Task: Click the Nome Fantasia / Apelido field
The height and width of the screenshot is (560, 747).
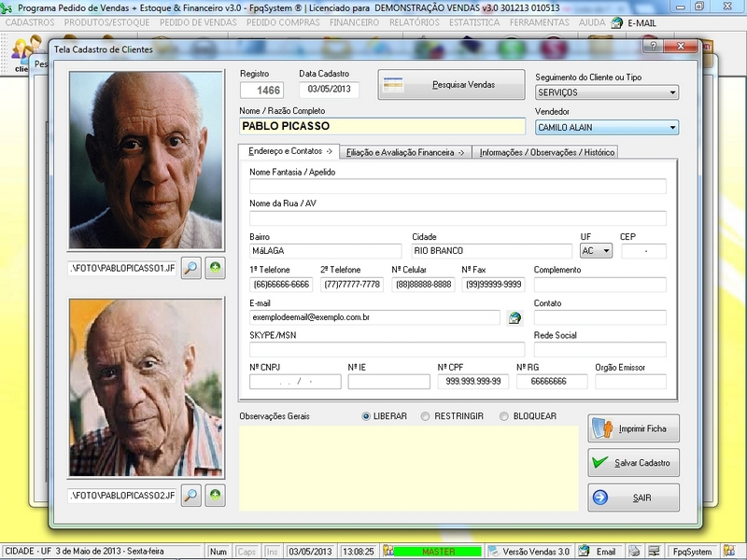Action: 458,186
